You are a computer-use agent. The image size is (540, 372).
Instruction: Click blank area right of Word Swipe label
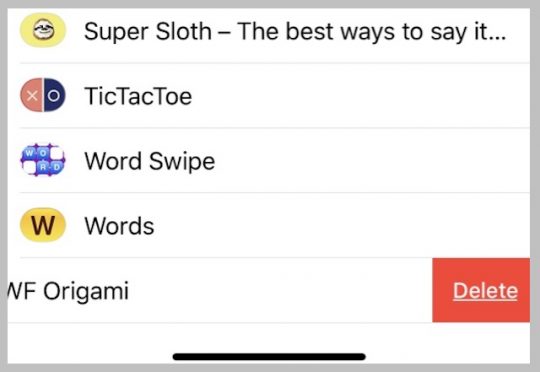373,161
